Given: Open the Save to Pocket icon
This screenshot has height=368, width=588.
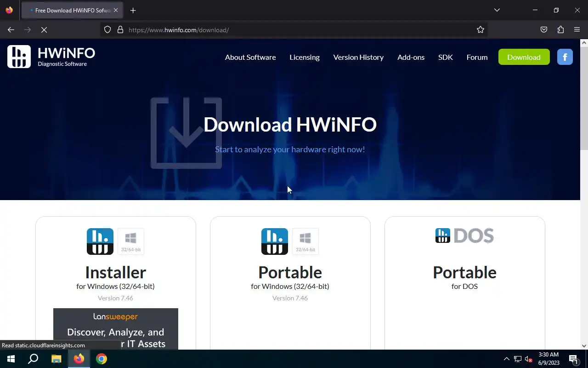Looking at the screenshot, I should tap(544, 30).
